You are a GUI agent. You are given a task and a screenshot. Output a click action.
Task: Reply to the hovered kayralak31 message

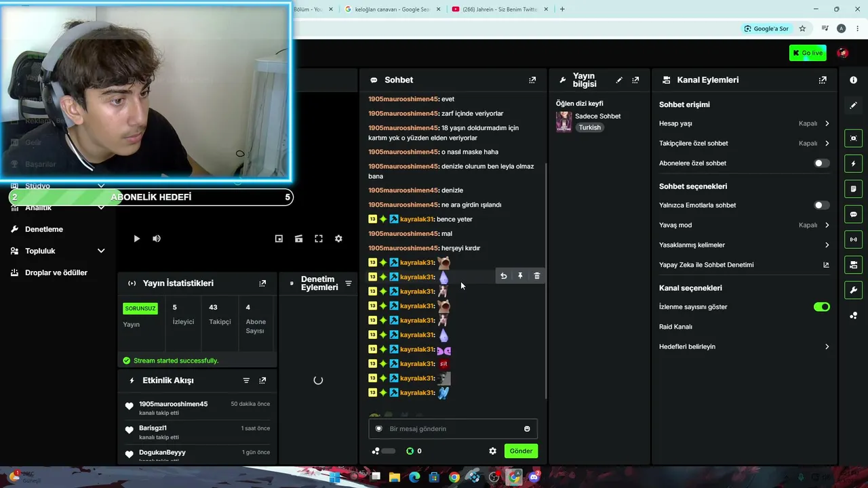[x=504, y=276]
